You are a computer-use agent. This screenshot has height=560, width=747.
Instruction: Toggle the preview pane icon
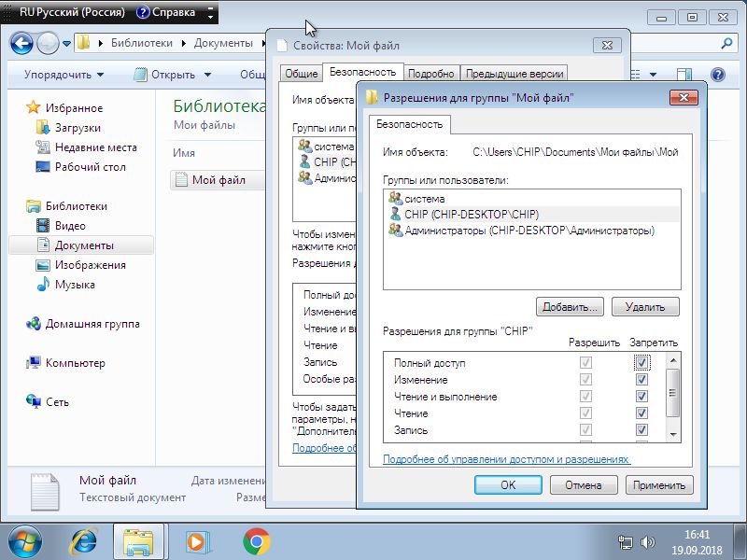684,75
